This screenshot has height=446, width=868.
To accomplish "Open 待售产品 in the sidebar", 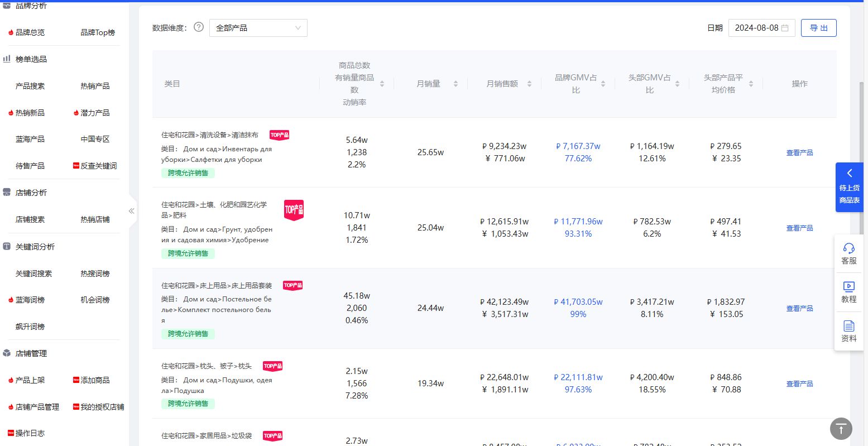I will (30, 166).
